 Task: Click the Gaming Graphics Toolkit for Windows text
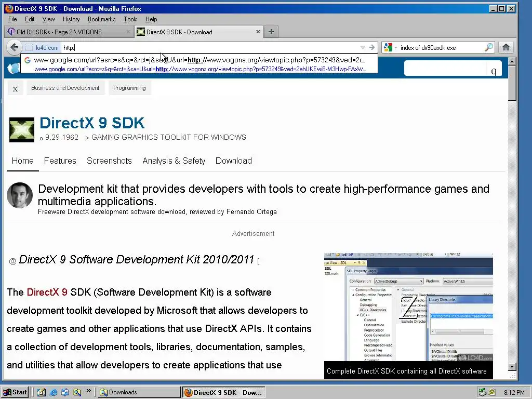[169, 137]
